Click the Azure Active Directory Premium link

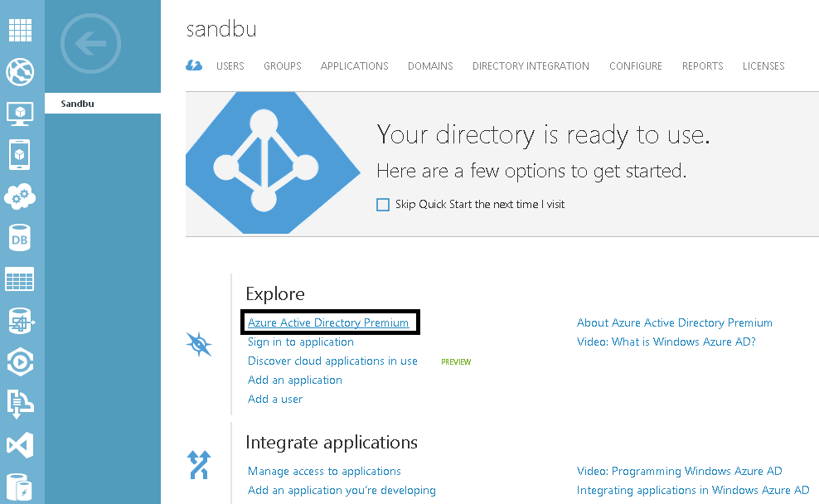coord(330,322)
